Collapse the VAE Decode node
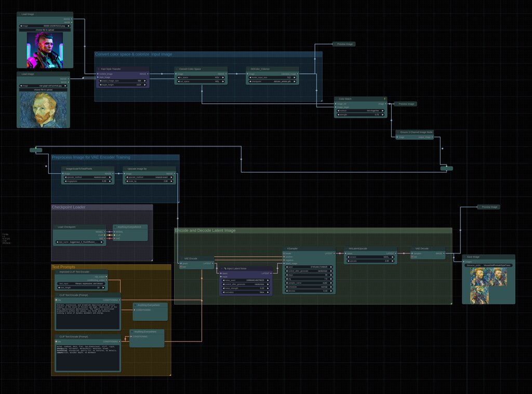Screen dimensions: 532x394 (x=413, y=249)
